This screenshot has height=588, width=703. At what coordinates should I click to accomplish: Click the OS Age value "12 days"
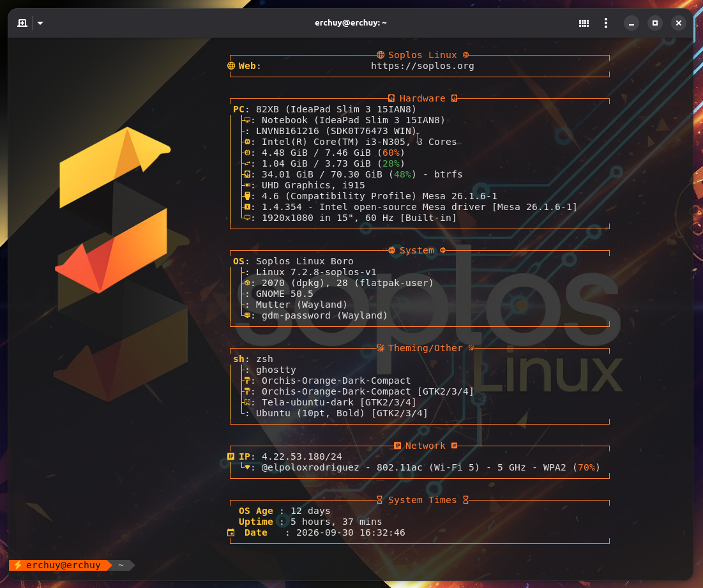coord(310,511)
